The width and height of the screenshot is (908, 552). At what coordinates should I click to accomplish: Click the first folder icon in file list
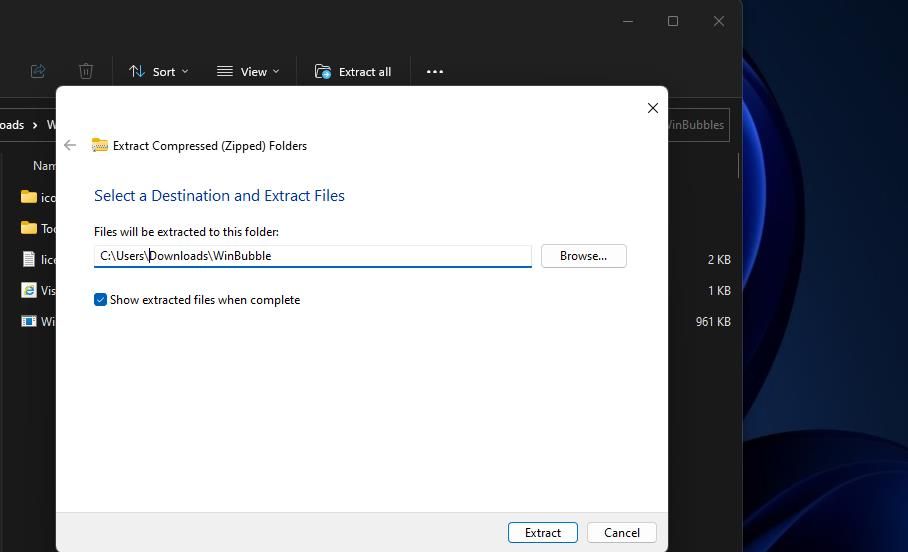point(29,197)
